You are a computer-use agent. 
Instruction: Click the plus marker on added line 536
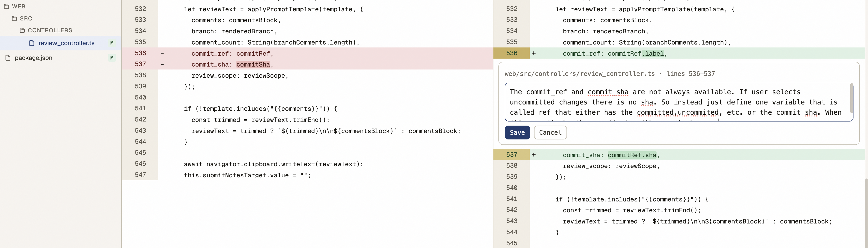(x=534, y=53)
